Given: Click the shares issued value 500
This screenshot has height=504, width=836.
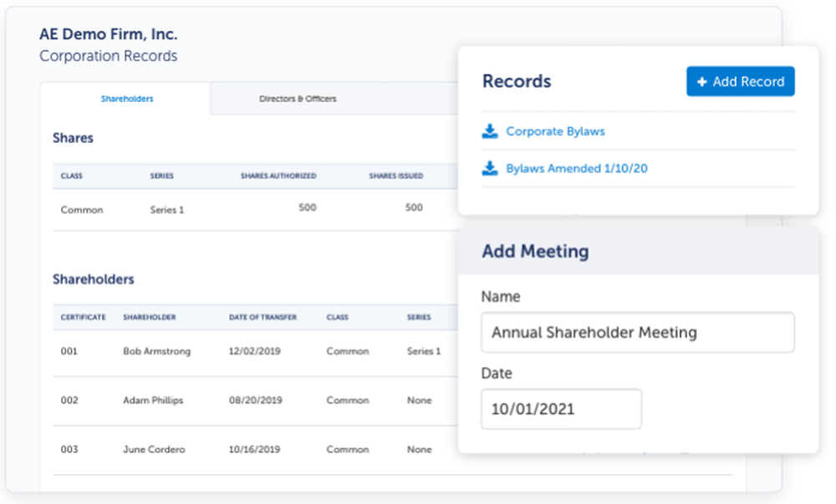Looking at the screenshot, I should click(x=414, y=207).
